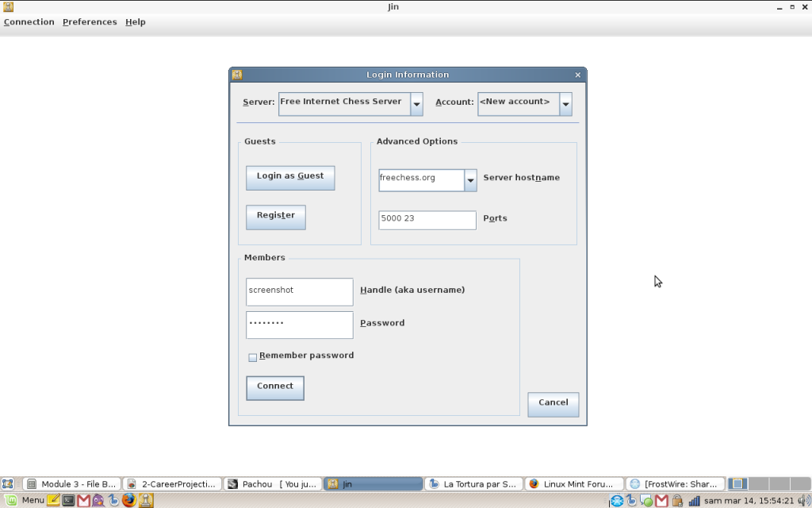
Task: Click the Register button
Action: (x=276, y=217)
